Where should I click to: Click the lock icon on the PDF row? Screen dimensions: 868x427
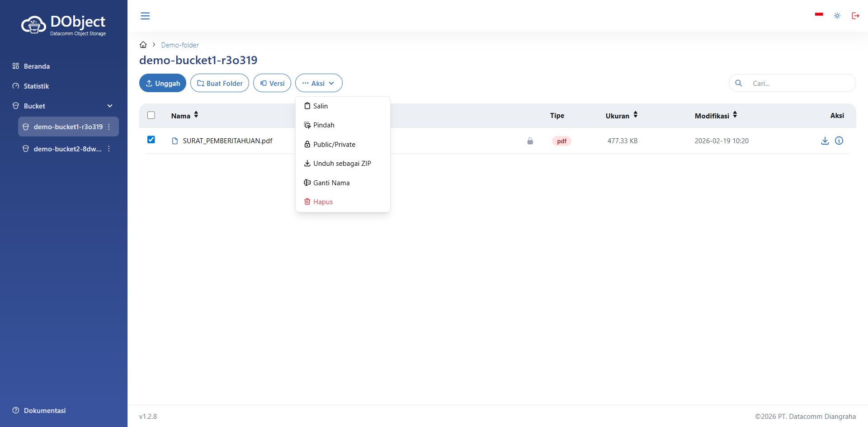point(530,141)
